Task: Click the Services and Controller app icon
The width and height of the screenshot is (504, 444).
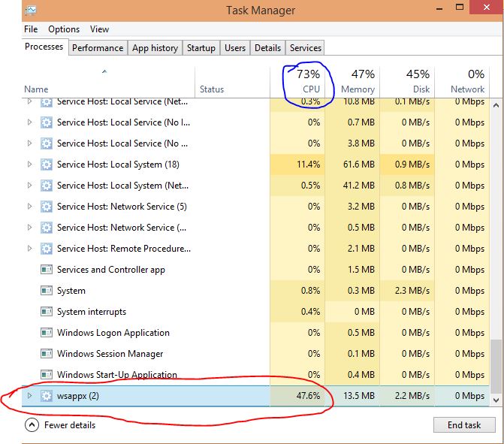Action: 47,270
